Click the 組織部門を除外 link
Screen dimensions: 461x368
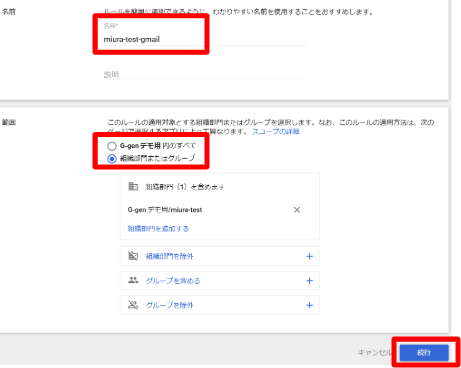[x=169, y=256]
